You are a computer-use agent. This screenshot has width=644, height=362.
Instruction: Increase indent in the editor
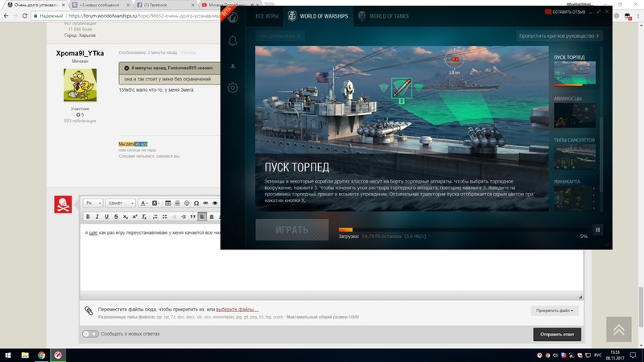(x=184, y=216)
